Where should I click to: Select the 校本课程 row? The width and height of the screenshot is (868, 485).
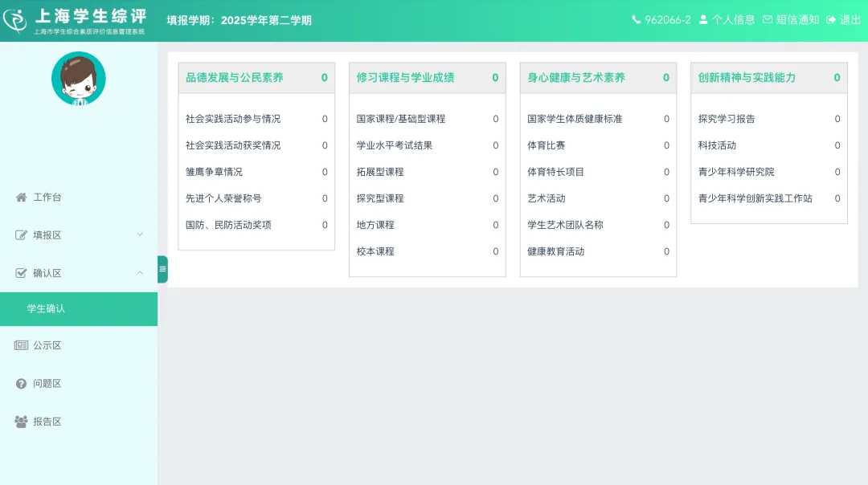(x=428, y=251)
